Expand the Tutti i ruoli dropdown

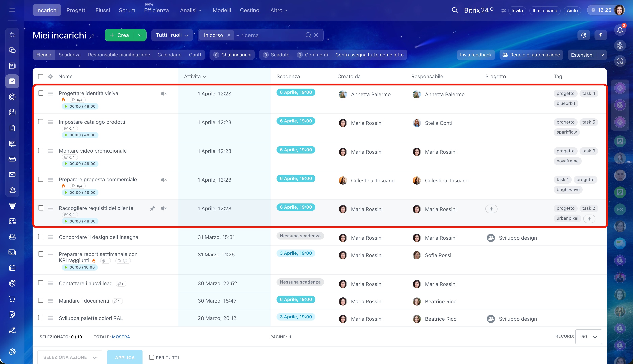pos(172,35)
